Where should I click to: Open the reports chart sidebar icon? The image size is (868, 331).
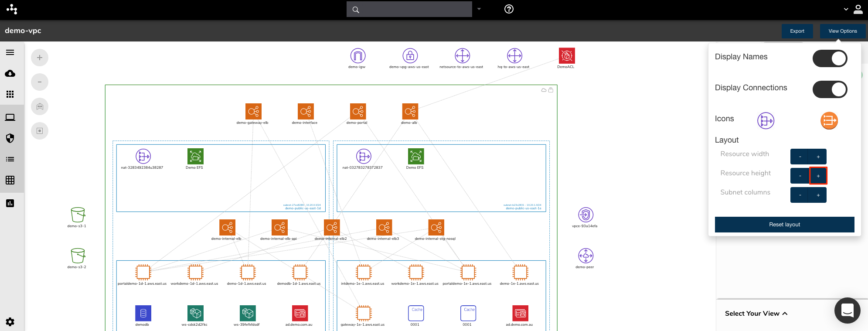pos(10,203)
